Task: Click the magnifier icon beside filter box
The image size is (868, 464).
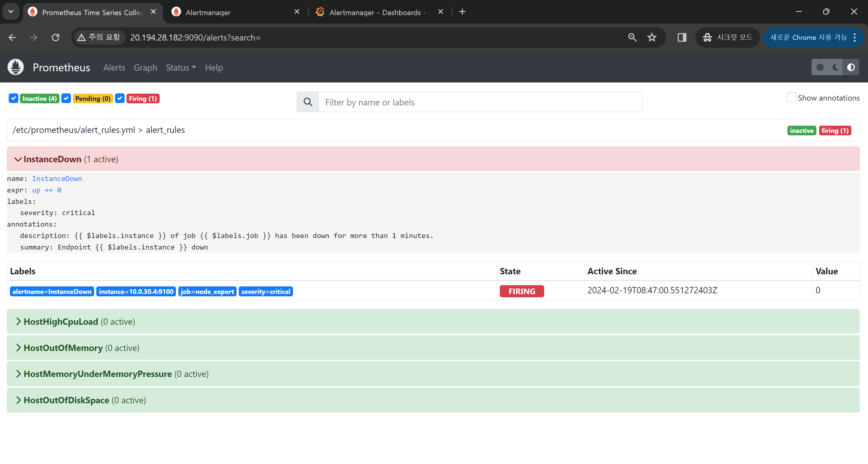Action: click(308, 102)
